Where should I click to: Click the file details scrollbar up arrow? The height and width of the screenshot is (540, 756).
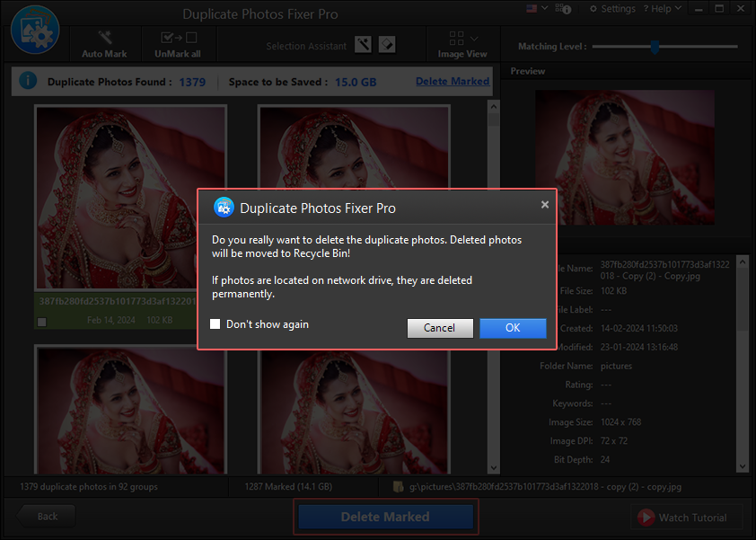point(743,262)
